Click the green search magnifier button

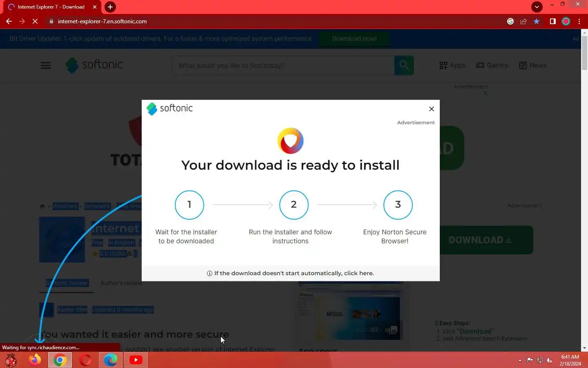pyautogui.click(x=404, y=65)
